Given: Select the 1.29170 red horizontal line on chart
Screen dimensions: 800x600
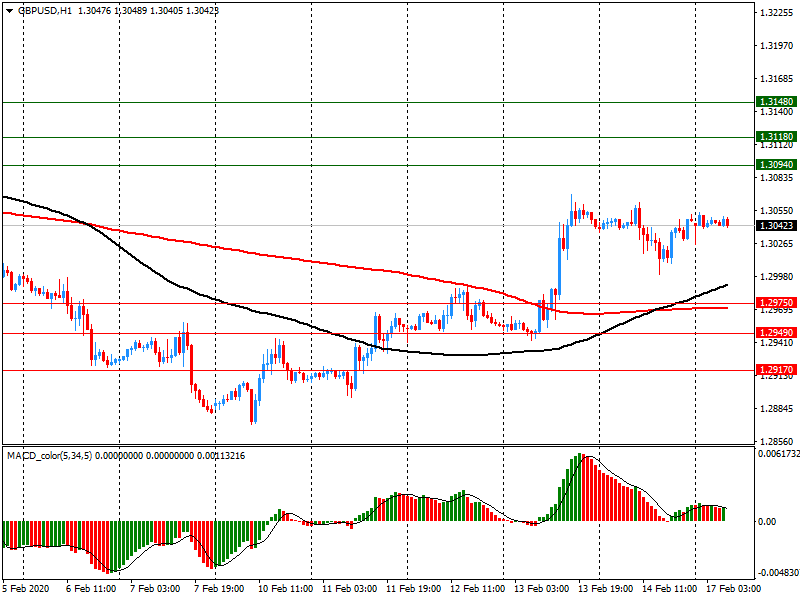Looking at the screenshot, I should (x=378, y=370).
